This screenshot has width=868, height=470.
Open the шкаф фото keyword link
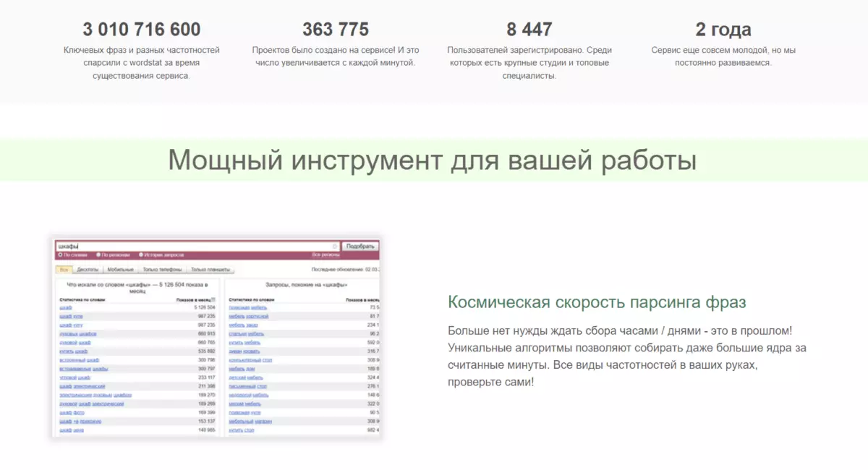pyautogui.click(x=72, y=413)
